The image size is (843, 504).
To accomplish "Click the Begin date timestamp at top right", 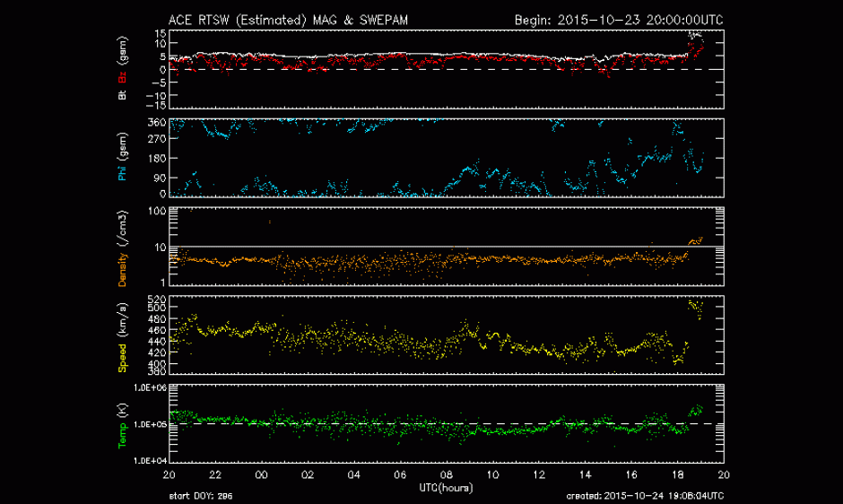I will pyautogui.click(x=618, y=19).
